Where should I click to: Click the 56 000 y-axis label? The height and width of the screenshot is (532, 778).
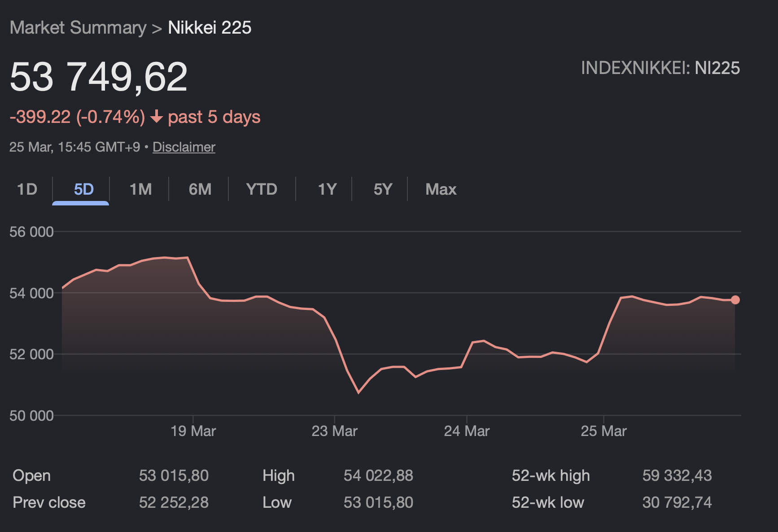(31, 232)
